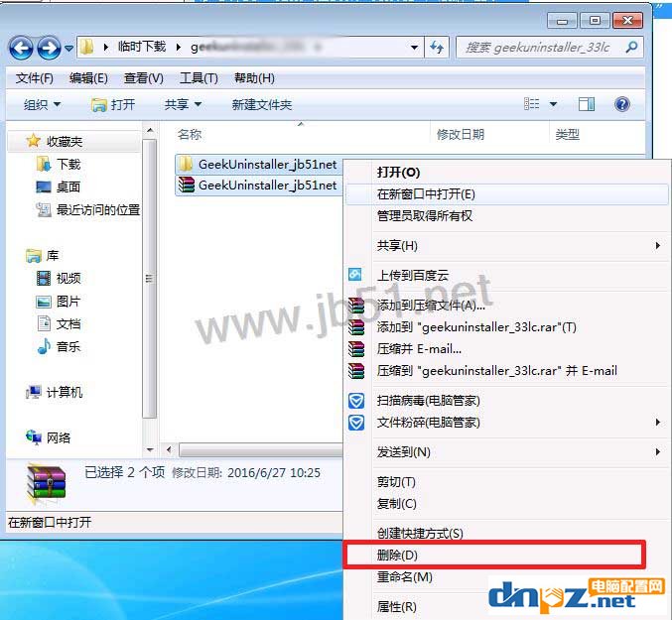Sort by the 名称 column header
672x620 pixels.
[x=190, y=135]
